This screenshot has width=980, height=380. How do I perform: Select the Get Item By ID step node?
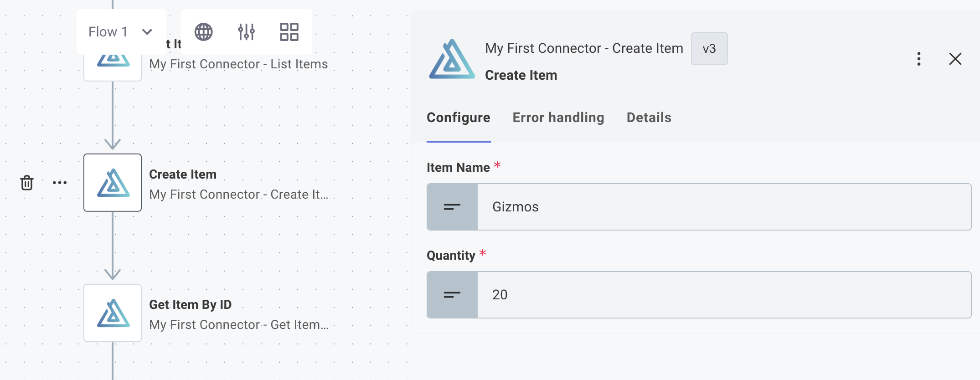113,313
